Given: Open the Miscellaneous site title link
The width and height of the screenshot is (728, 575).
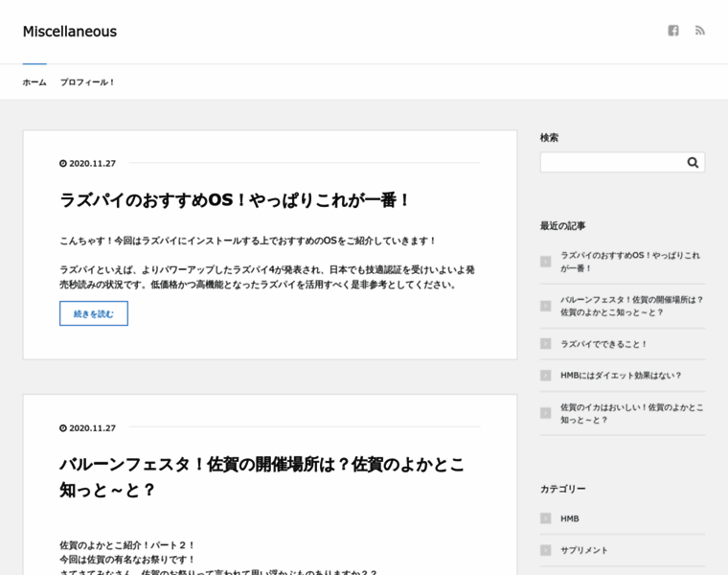Looking at the screenshot, I should pos(70,32).
